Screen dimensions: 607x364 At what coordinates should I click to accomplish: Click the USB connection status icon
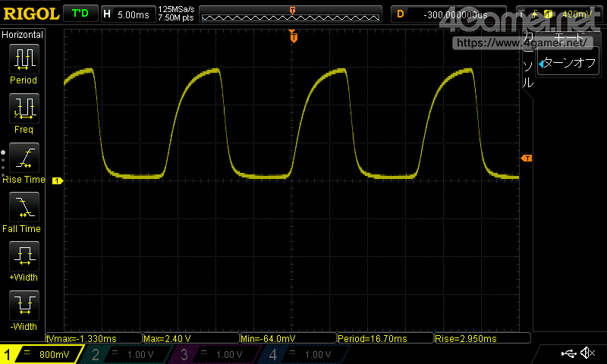(x=568, y=353)
